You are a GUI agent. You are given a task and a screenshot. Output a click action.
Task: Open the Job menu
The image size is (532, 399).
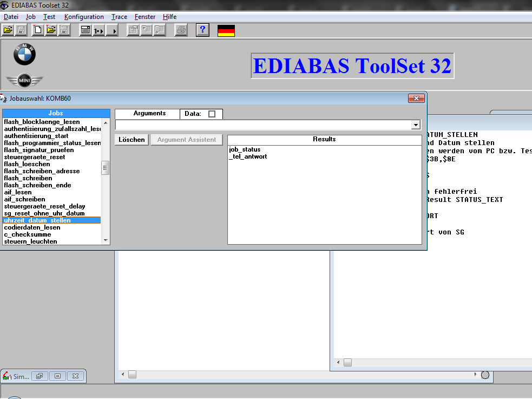coord(30,17)
